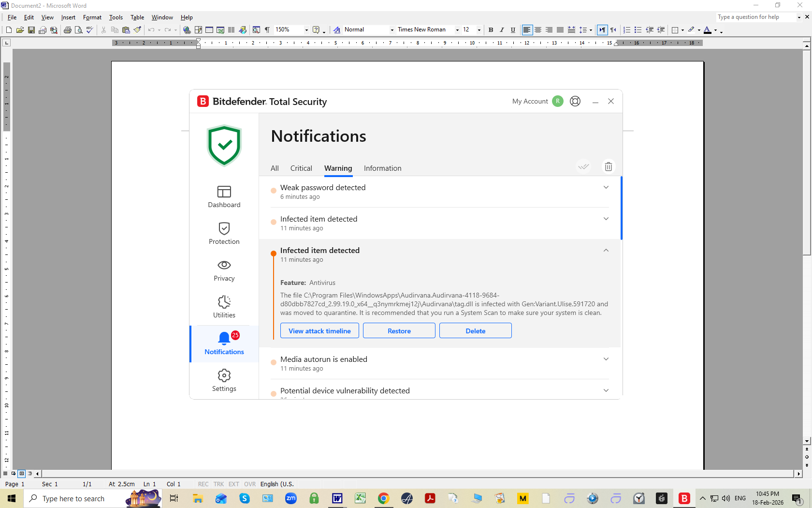Viewport: 812px width, 508px height.
Task: Click the bulleted list icon
Action: click(638, 30)
